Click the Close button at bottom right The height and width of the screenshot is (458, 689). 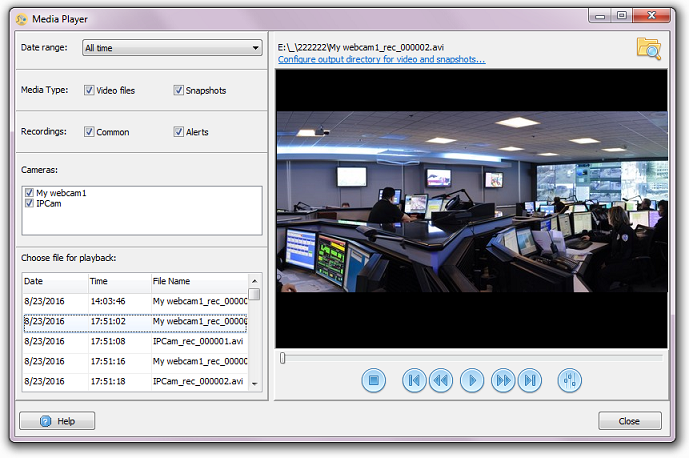tap(629, 421)
